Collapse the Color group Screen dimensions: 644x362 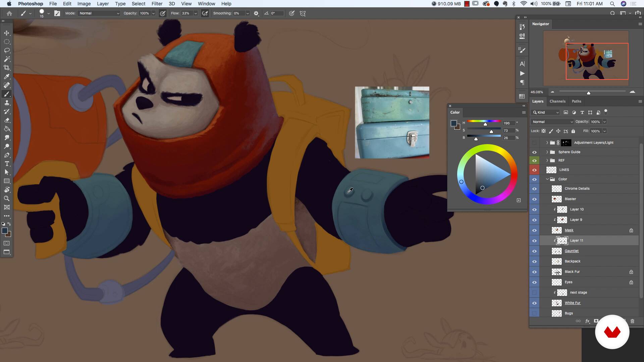547,179
